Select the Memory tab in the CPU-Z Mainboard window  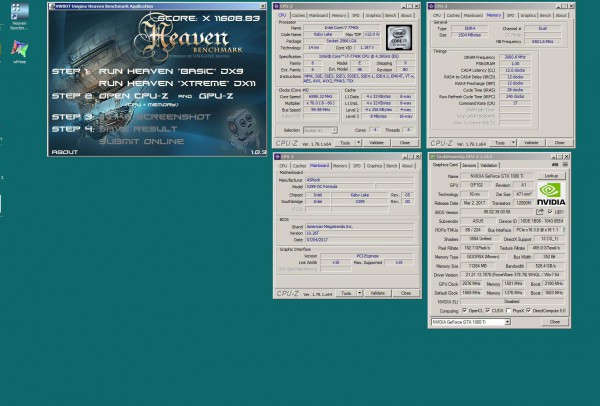[340, 166]
